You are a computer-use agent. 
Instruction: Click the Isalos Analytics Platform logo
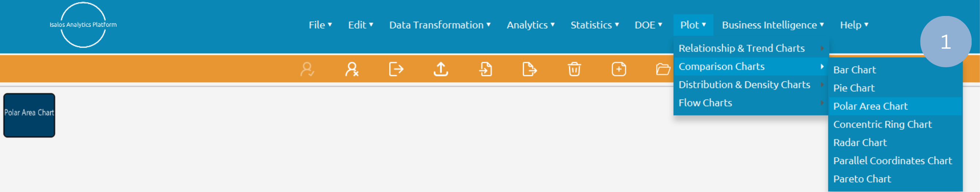(83, 25)
